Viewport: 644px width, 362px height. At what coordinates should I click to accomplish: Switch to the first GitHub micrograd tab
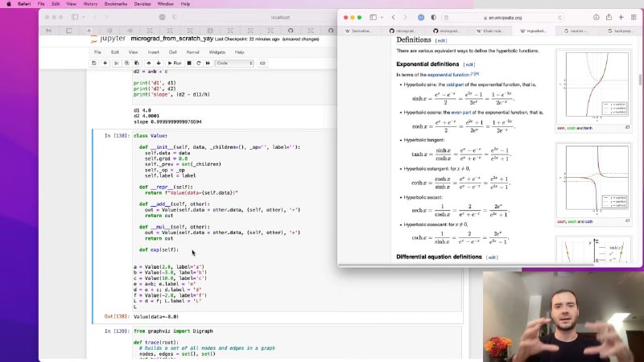click(x=403, y=31)
